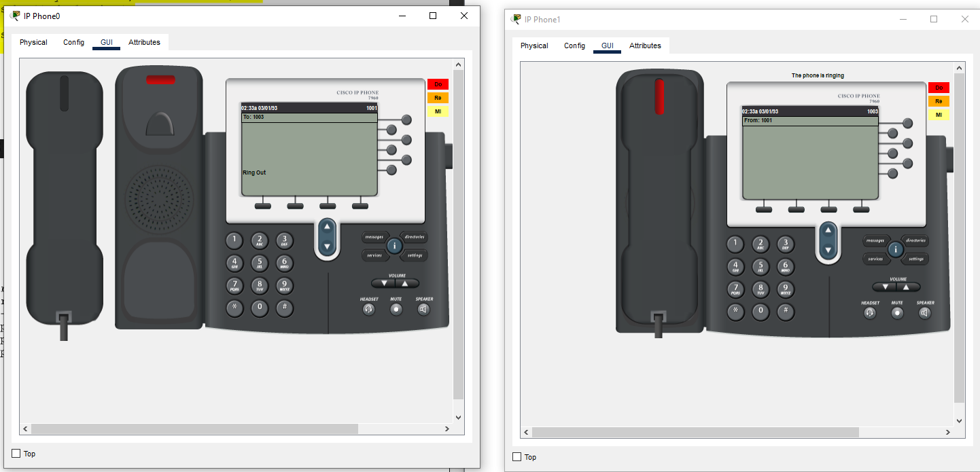
Task: Open Attributes tab in IP Phone1
Action: point(645,46)
